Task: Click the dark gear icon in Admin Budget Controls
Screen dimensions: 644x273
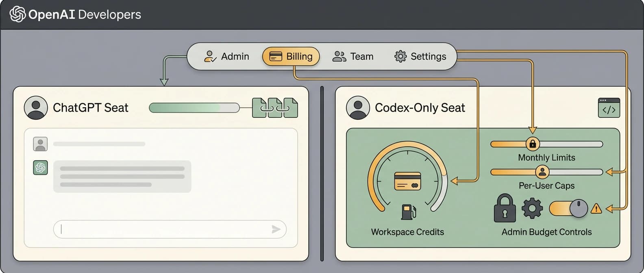Action: (532, 208)
